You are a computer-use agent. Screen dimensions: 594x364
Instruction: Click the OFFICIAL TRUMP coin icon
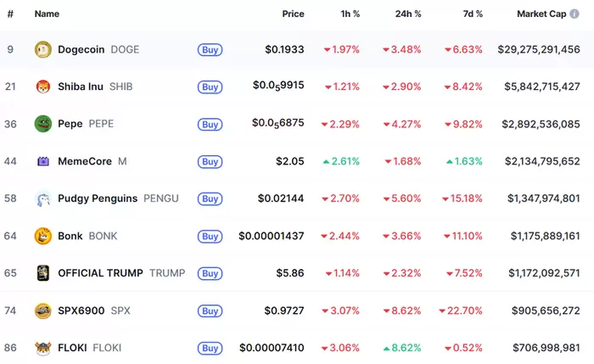(x=42, y=273)
